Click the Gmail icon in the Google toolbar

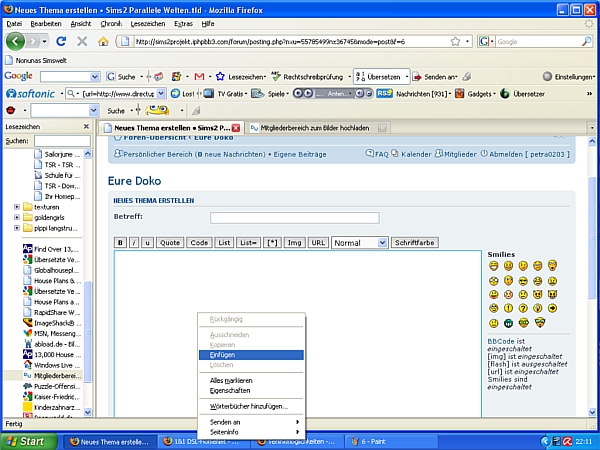pyautogui.click(x=199, y=76)
